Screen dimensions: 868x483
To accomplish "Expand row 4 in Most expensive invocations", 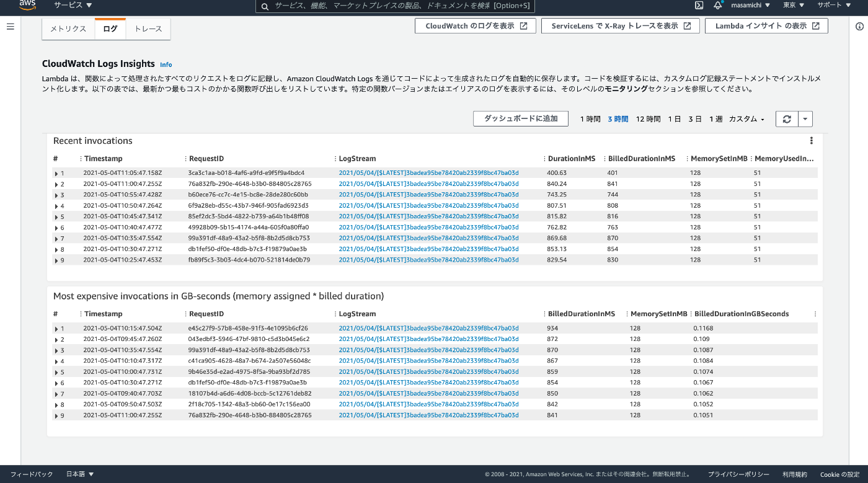I will (56, 361).
